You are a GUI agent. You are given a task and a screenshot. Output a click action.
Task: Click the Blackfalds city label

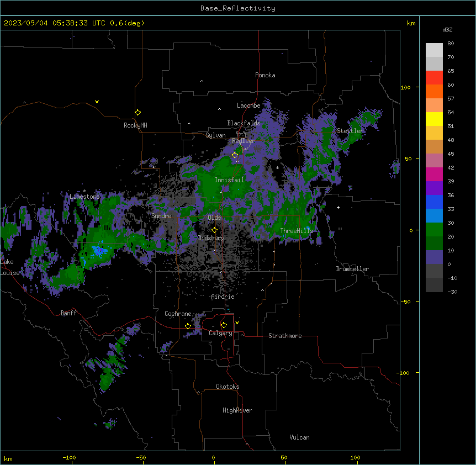[x=244, y=123]
